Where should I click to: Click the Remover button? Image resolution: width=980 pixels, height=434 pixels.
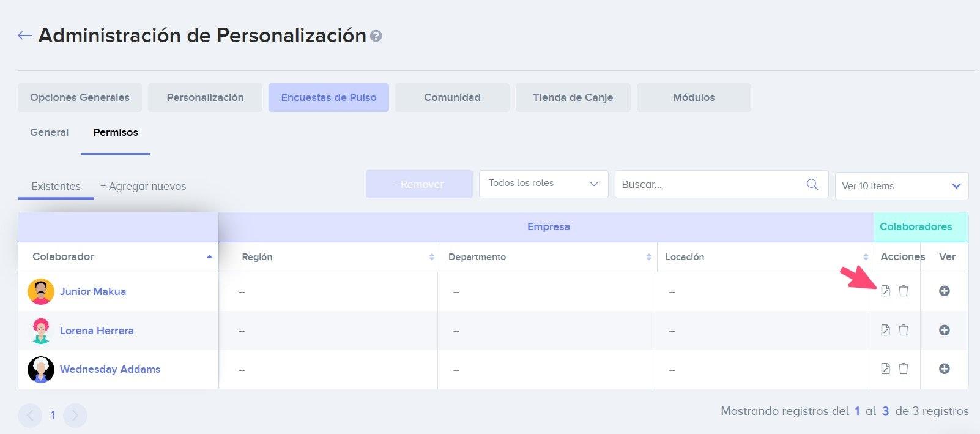click(419, 184)
